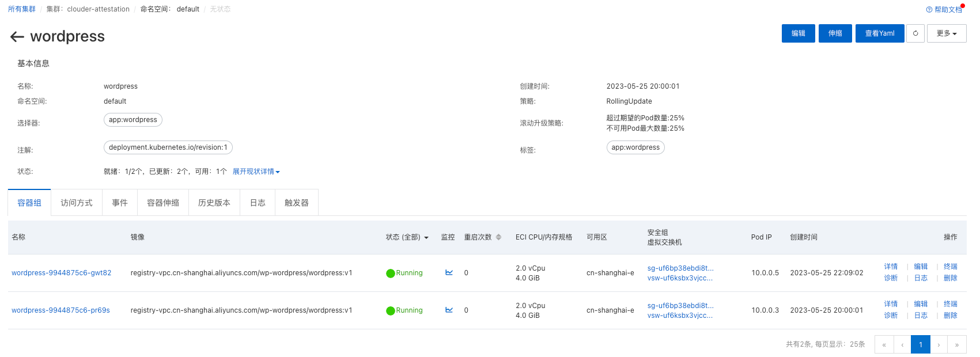
Task: Open 终端 for pod pr69s
Action: (951, 304)
